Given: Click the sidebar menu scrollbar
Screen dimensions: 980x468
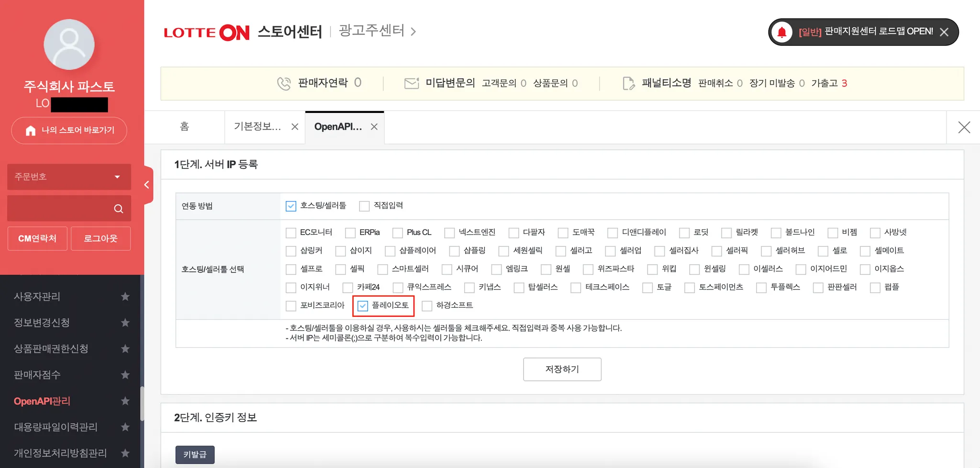Looking at the screenshot, I should tap(142, 403).
